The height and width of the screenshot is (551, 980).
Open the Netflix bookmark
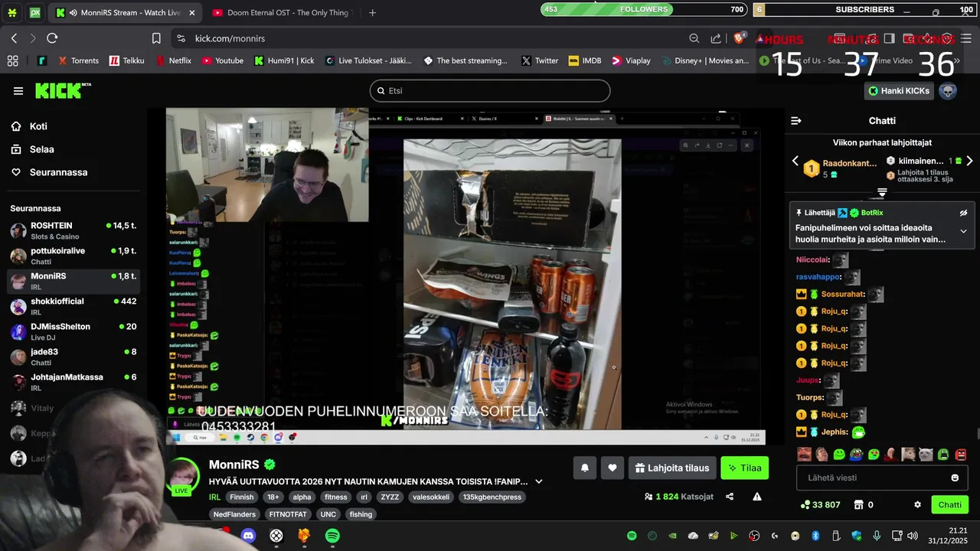173,60
